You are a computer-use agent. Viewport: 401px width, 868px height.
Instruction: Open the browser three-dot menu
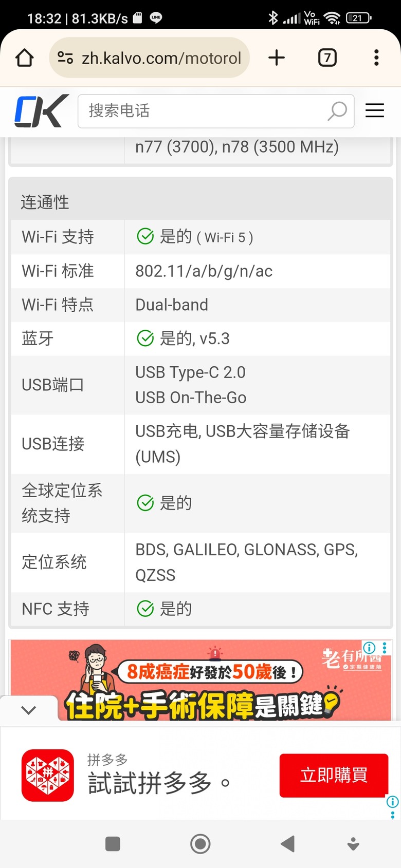(x=376, y=58)
